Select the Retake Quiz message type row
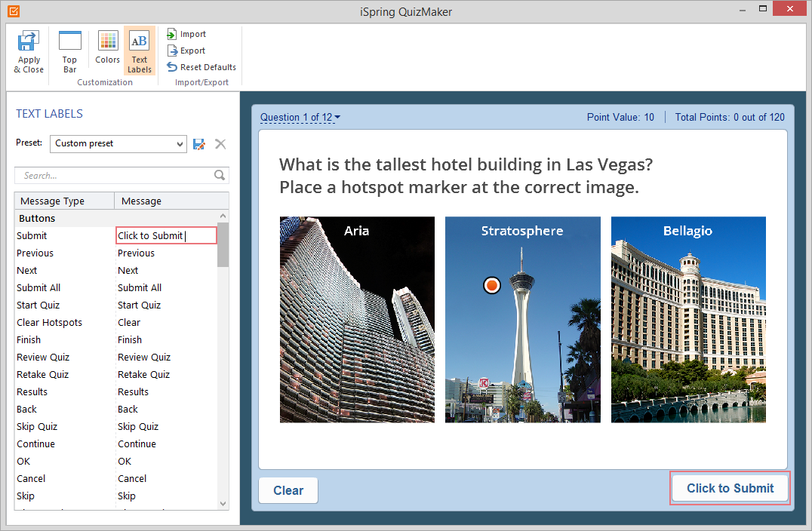The width and height of the screenshot is (812, 531). click(116, 375)
